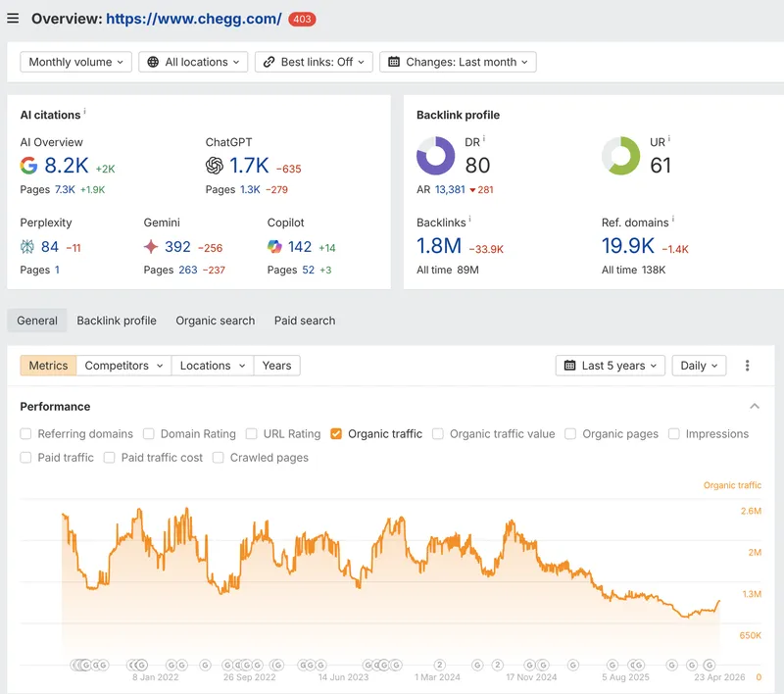The height and width of the screenshot is (694, 784).
Task: Open the Ref. domains 19.9K link
Action: click(628, 246)
